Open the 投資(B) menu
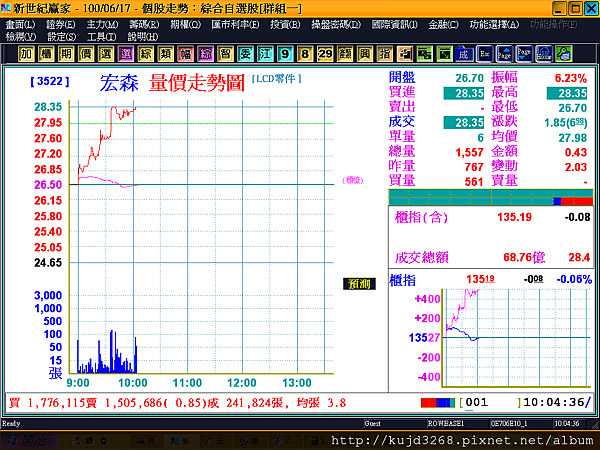Viewport: 600px width, 450px height. 285,24
